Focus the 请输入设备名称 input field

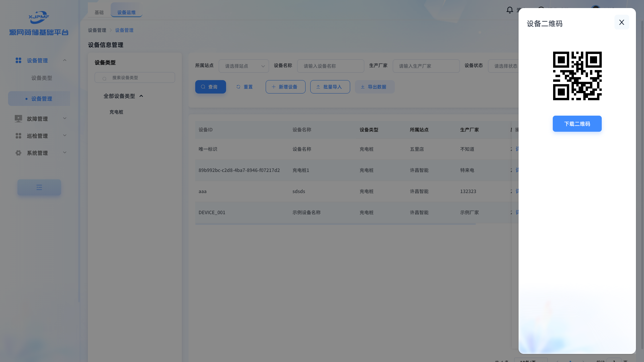click(330, 66)
